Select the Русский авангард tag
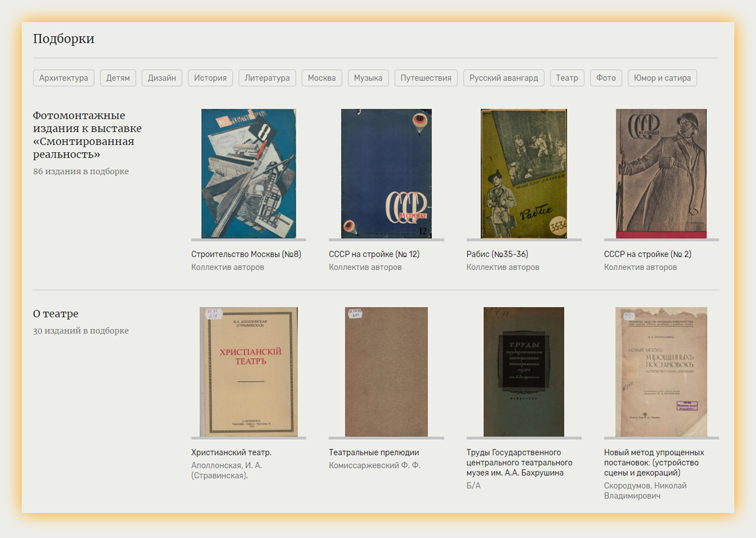Viewport: 756px width, 538px height. 504,78
